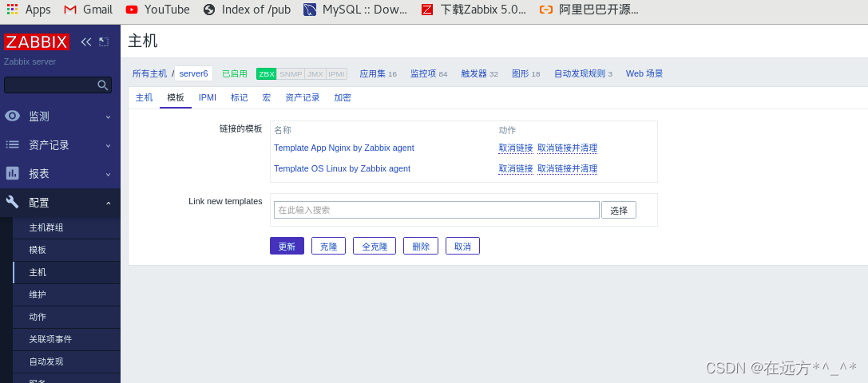The width and height of the screenshot is (868, 383).
Task: Open 监控项 84 link
Action: coord(429,73)
